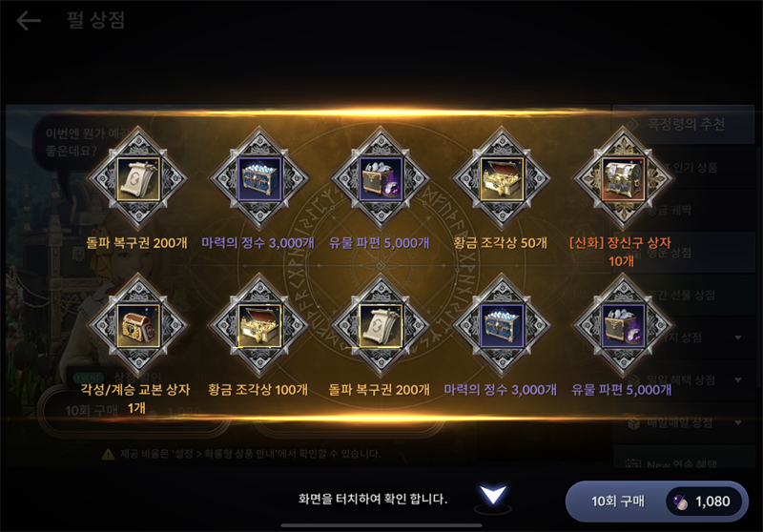
Task: Open the 주간 선물 상점 sidebar item
Action: coord(683,296)
